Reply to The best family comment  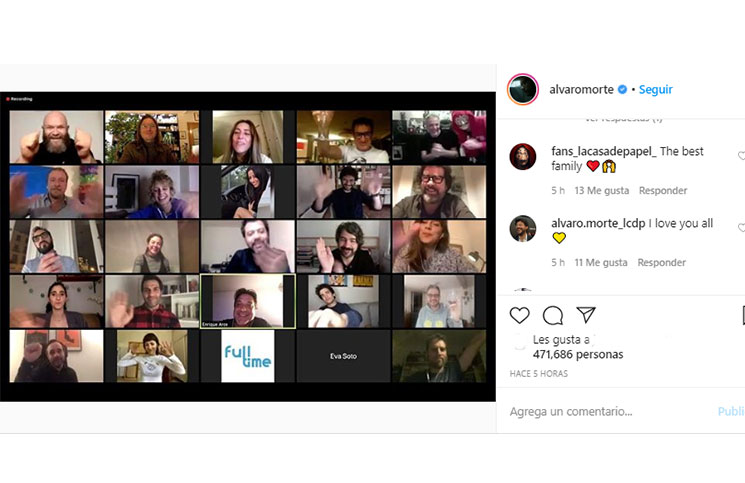point(663,190)
